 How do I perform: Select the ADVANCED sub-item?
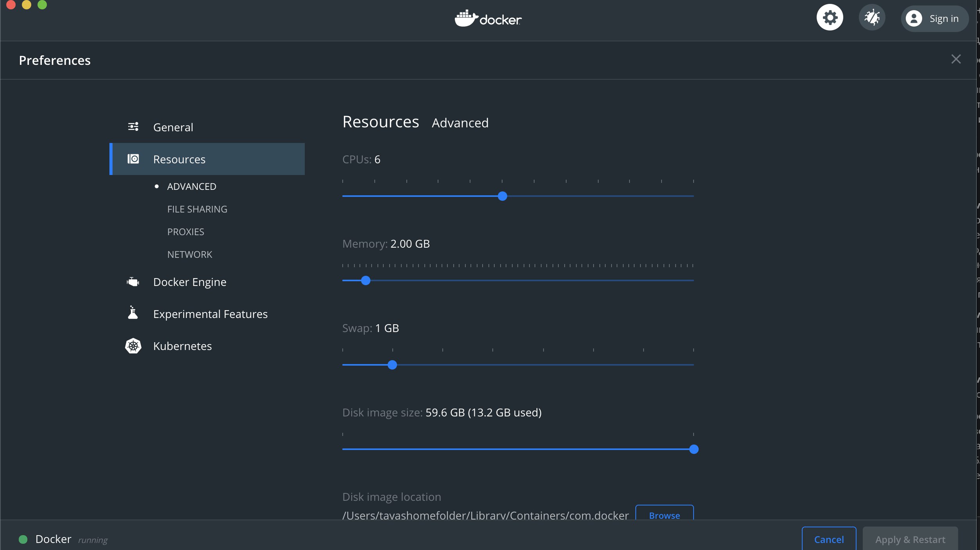click(191, 186)
